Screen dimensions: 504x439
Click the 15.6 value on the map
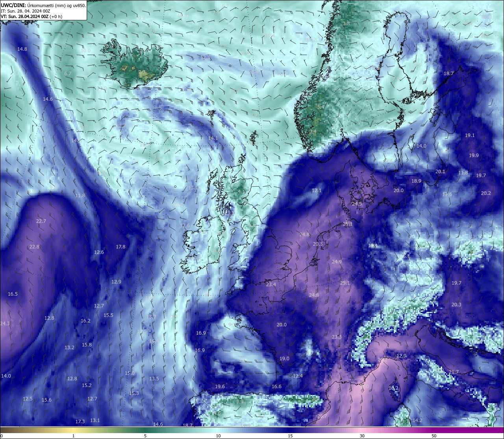point(46,400)
